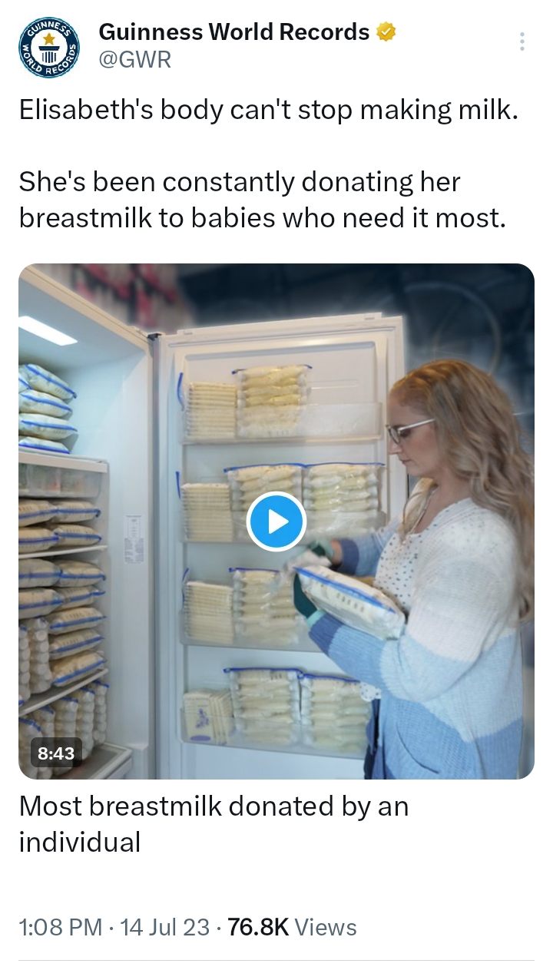The image size is (553, 980).
Task: Open the Guinness World Records account name
Action: 234,32
